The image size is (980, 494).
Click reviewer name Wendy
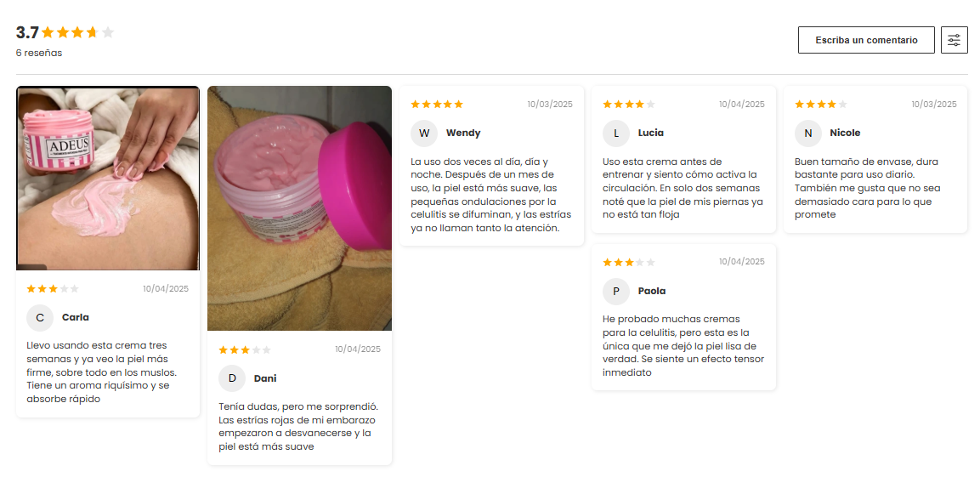tap(463, 133)
